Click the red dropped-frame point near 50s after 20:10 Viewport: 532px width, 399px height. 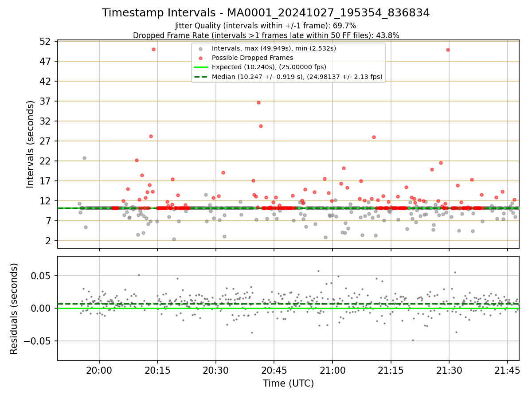point(153,49)
